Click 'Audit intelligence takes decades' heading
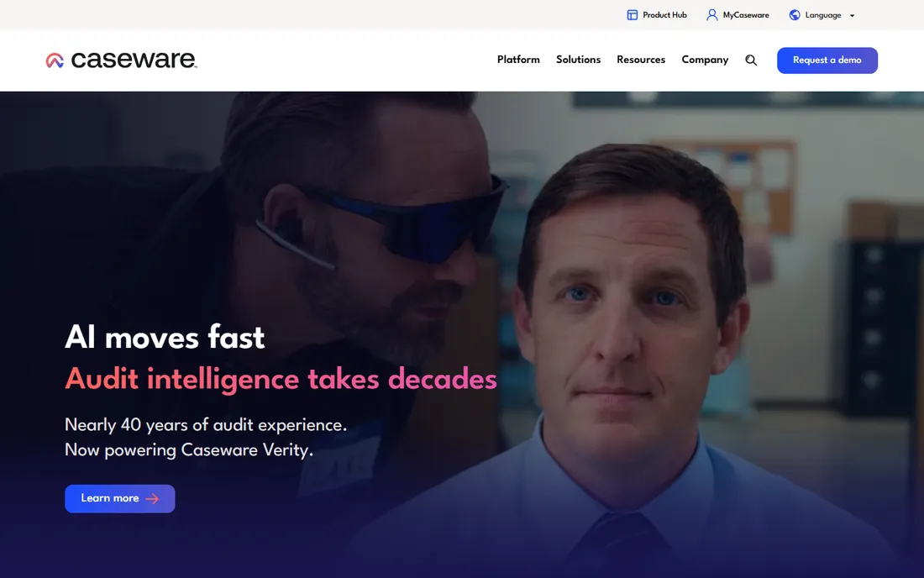The width and height of the screenshot is (924, 578). click(x=281, y=378)
